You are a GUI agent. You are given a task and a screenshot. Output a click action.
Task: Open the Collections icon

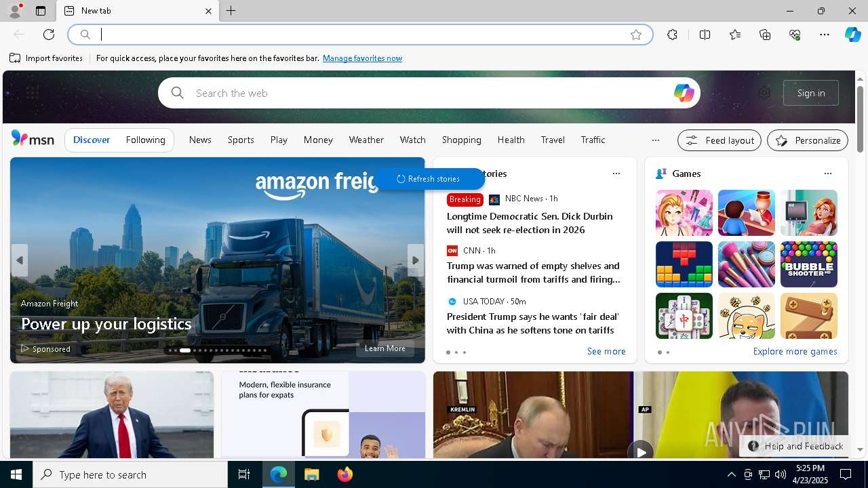pyautogui.click(x=766, y=35)
